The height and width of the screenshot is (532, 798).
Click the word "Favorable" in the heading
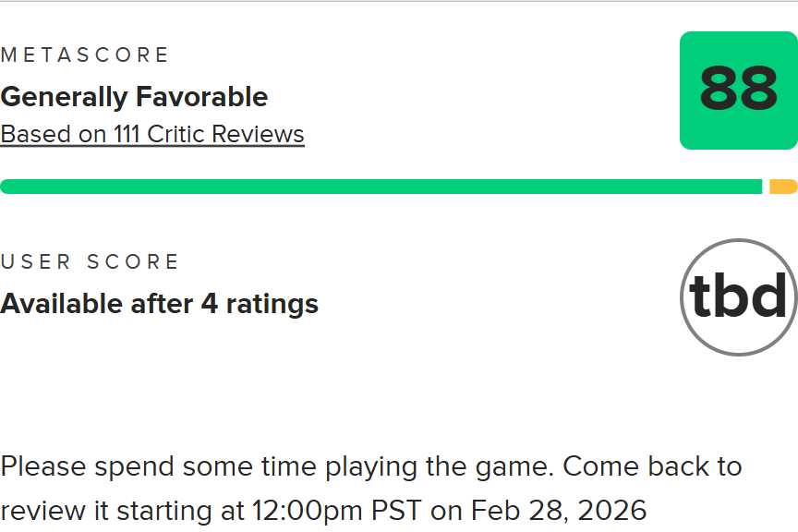(x=201, y=97)
